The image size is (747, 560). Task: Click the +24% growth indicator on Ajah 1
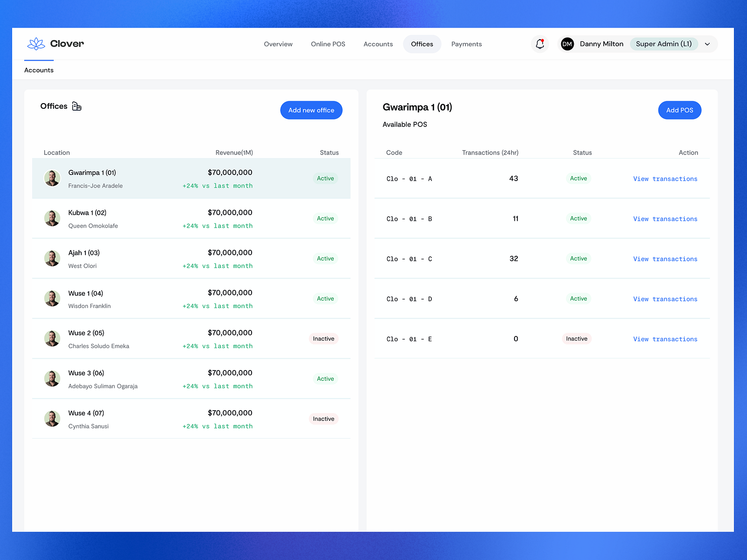[x=218, y=266]
